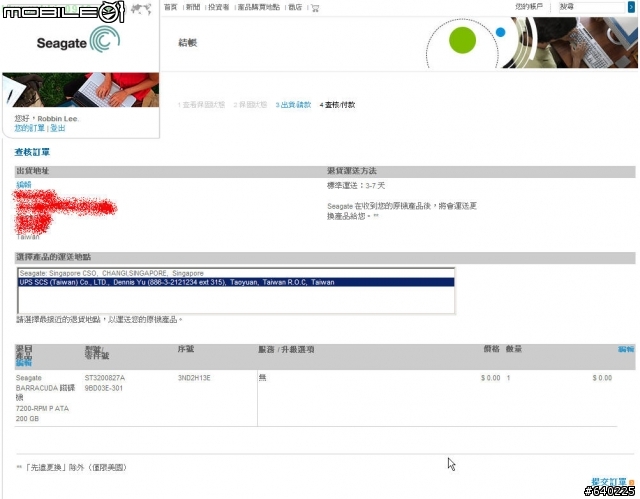Click the serial number 3ND2H13E

194,378
